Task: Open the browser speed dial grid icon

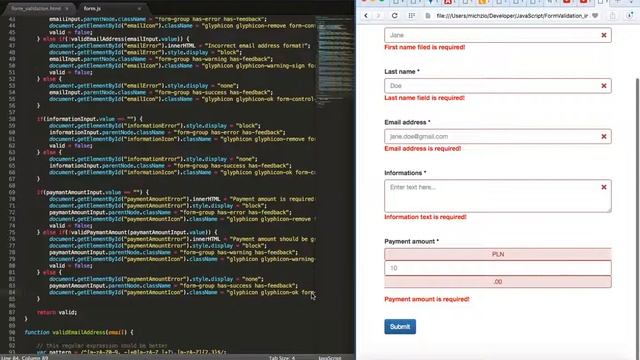Action: (411, 16)
